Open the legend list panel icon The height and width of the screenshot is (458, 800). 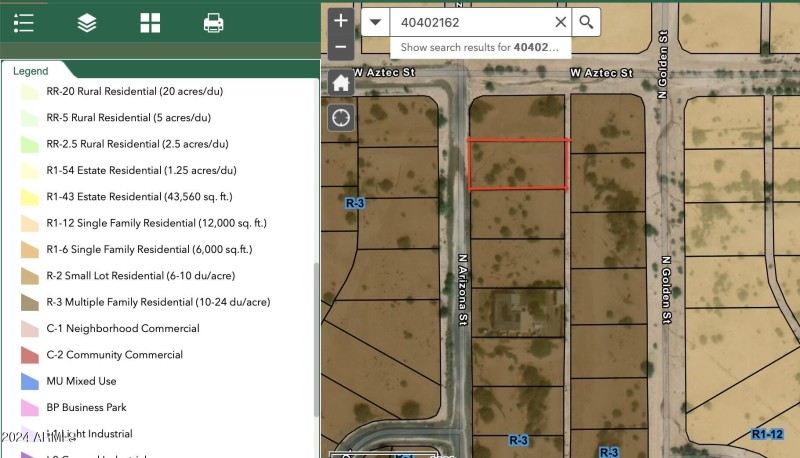24,23
